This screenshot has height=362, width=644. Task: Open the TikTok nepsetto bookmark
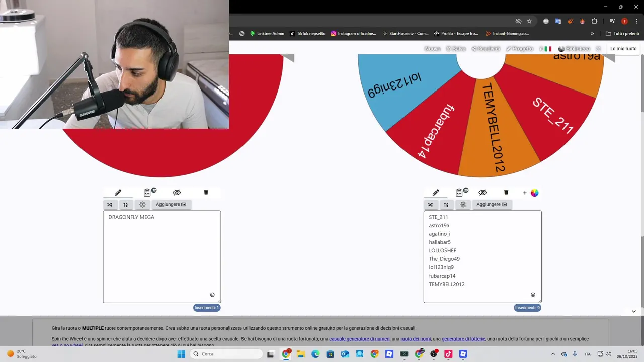[x=307, y=34]
